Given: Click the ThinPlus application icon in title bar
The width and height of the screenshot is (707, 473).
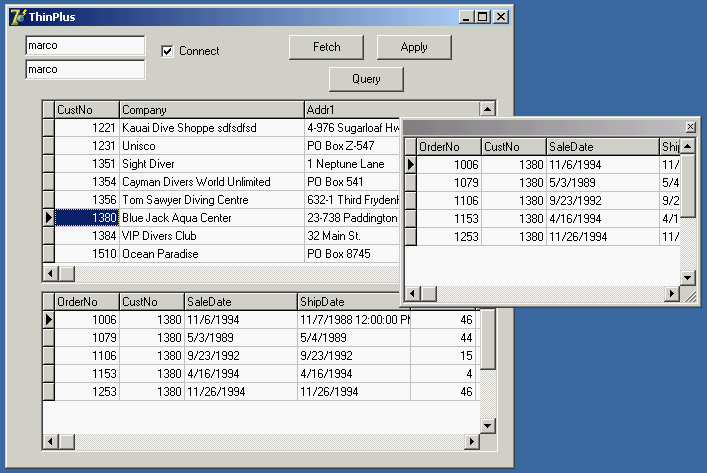Looking at the screenshot, I should (x=17, y=17).
